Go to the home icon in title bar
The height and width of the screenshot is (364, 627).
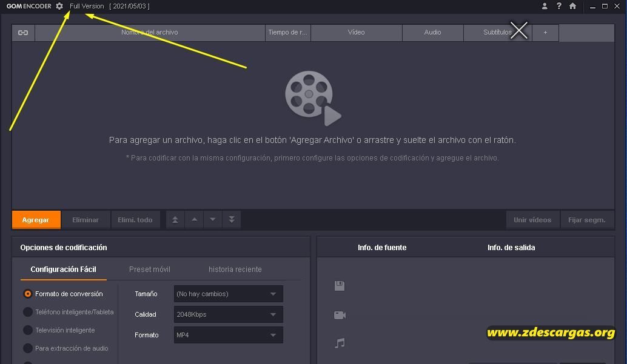click(572, 6)
